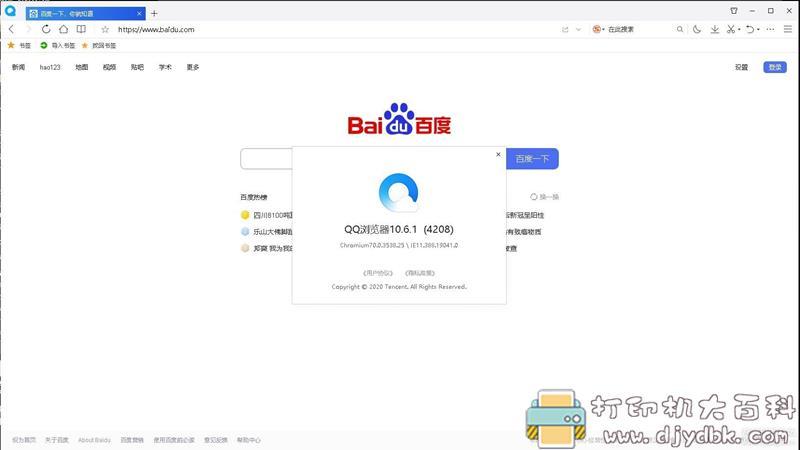Click the share icon in address bar
Screen dimensions: 800x450
tap(565, 30)
